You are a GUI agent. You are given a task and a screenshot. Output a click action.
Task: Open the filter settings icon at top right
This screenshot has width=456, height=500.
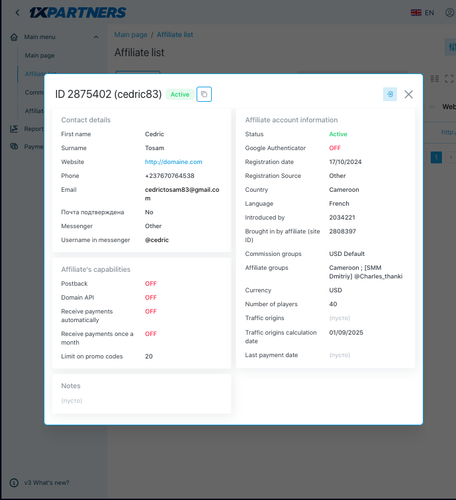[451, 47]
